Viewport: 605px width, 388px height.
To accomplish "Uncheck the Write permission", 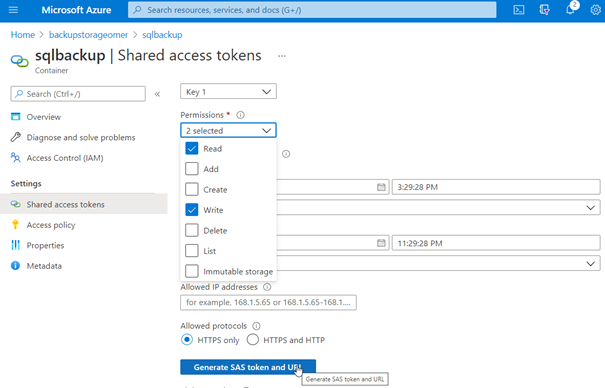I will (192, 210).
